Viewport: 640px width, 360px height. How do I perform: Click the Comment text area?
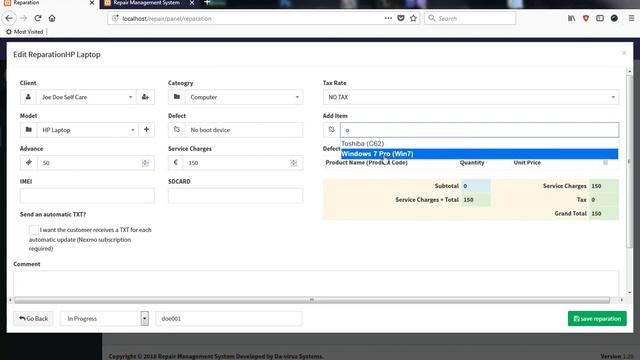click(x=316, y=283)
